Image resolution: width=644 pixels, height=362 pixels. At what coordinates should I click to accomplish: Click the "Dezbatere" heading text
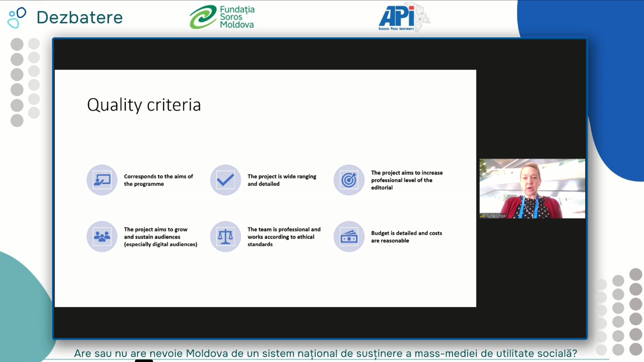(x=80, y=17)
